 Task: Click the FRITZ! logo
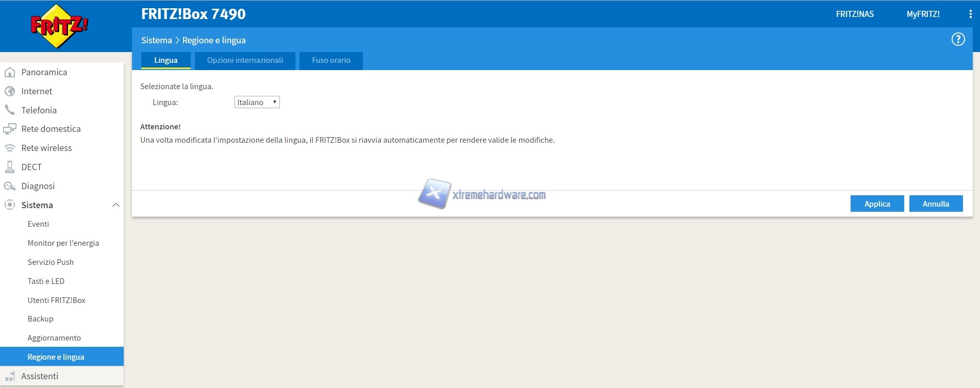click(x=59, y=26)
